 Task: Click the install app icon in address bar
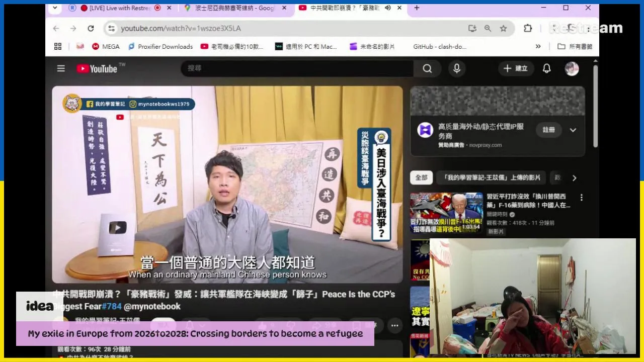pyautogui.click(x=472, y=29)
